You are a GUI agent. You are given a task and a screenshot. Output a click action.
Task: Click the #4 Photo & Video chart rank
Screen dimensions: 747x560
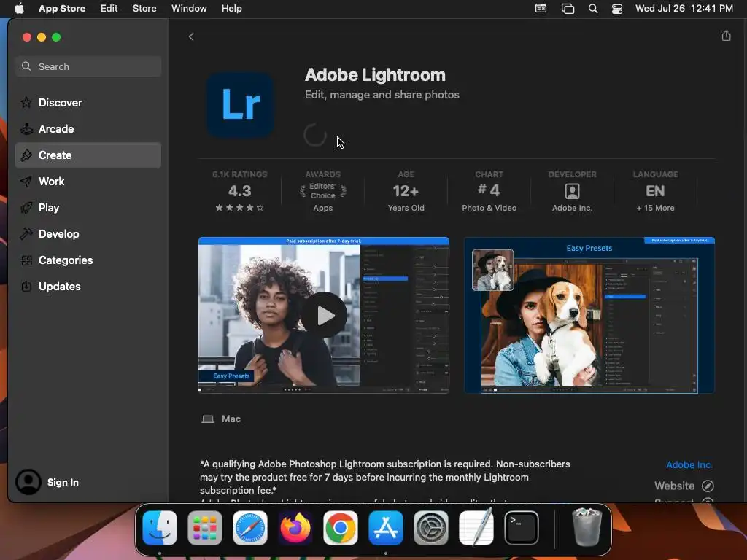(489, 191)
